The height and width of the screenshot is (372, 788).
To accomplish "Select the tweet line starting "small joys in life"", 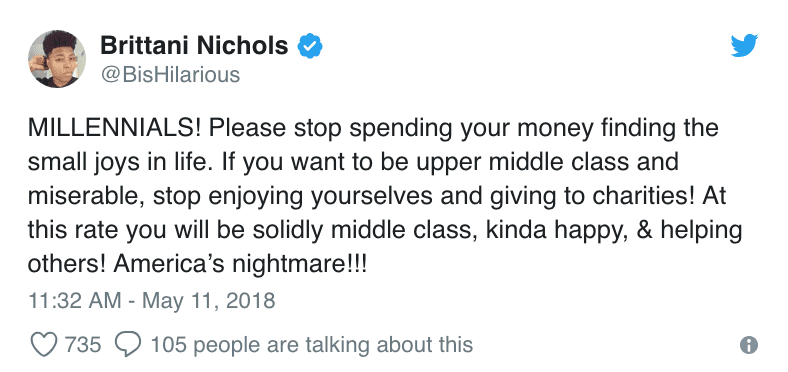I will click(353, 162).
